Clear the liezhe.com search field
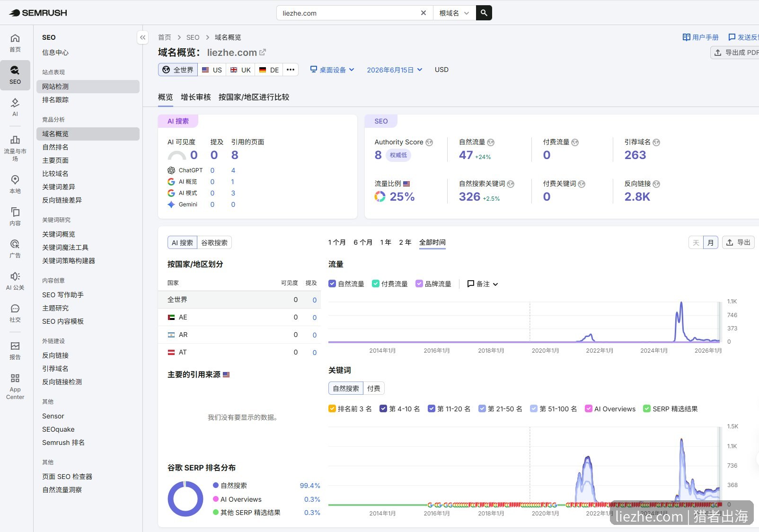The height and width of the screenshot is (532, 759). (x=424, y=13)
